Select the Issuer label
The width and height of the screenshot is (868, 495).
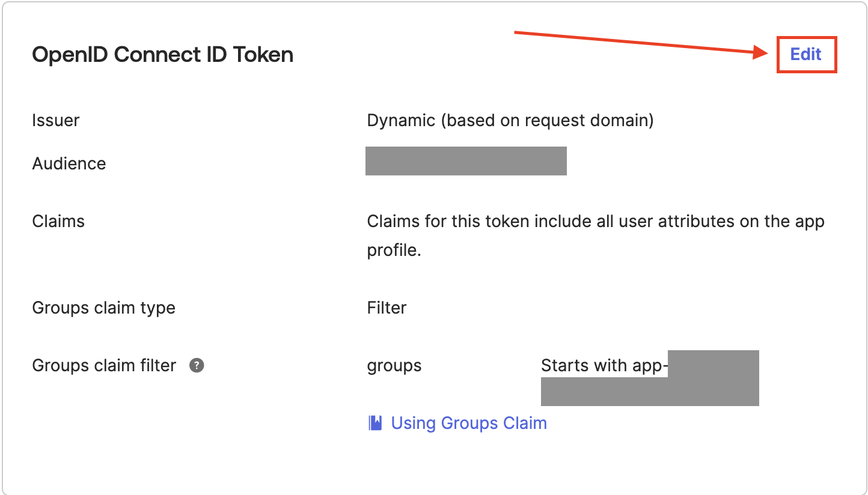point(56,120)
